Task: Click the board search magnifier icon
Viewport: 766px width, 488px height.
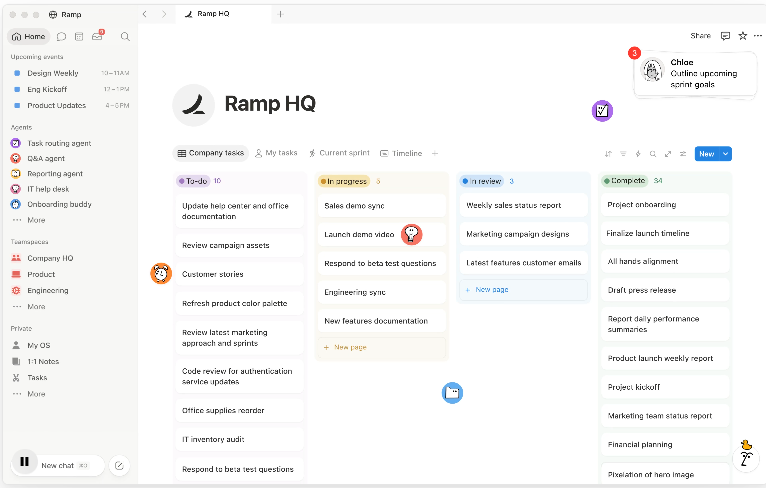Action: (653, 154)
